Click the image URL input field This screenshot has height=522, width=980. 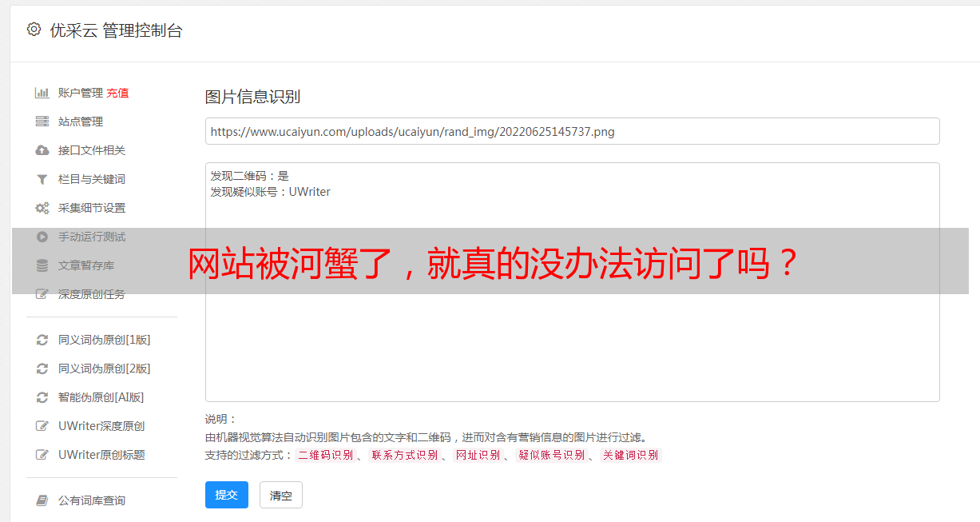click(572, 131)
